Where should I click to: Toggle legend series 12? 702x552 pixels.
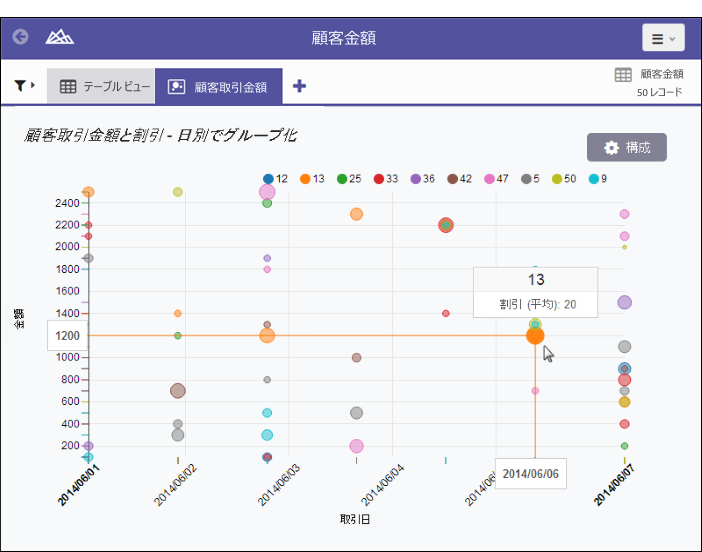(269, 179)
